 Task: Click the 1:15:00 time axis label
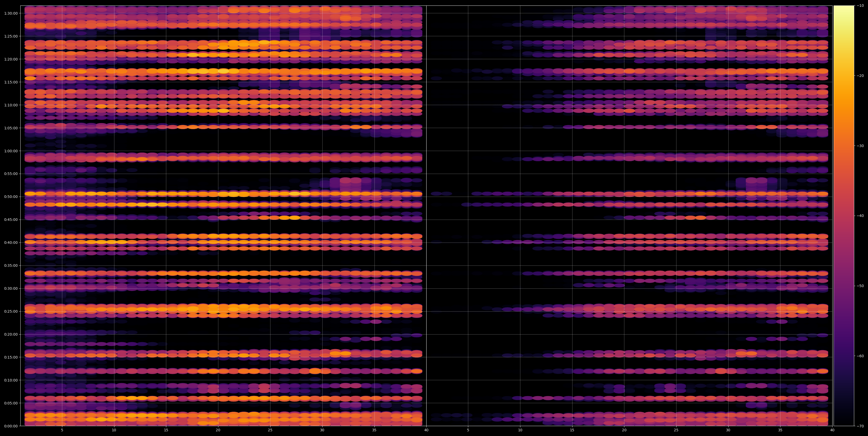point(11,82)
